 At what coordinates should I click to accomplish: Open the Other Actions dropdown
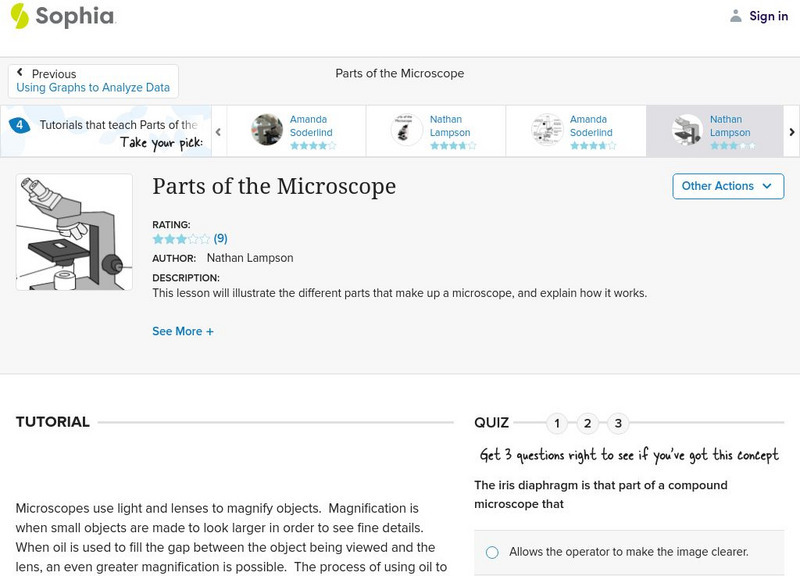pyautogui.click(x=726, y=186)
